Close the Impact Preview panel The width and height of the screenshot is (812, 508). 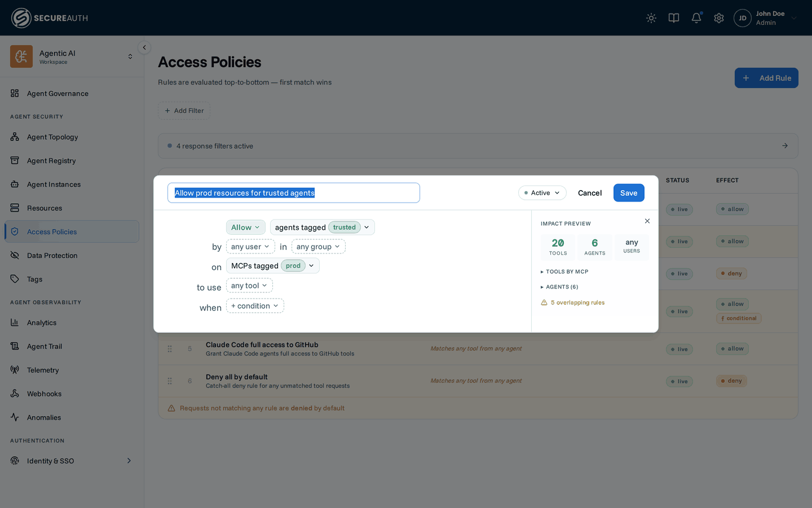(x=647, y=221)
